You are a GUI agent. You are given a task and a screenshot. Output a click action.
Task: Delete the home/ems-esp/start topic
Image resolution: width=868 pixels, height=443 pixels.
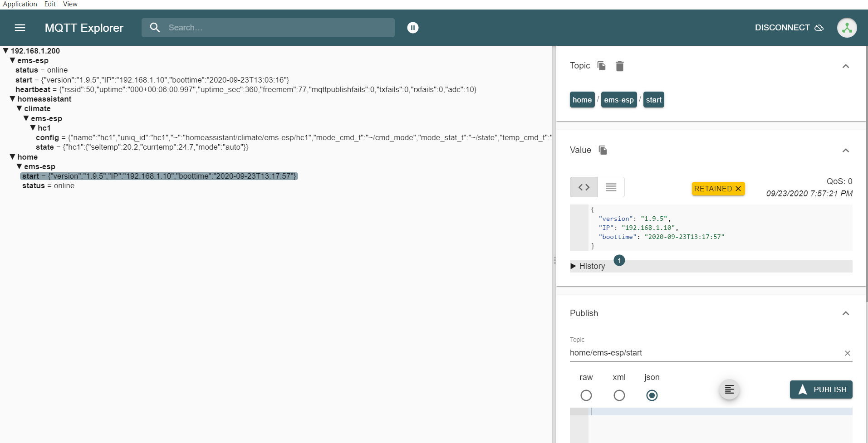[x=620, y=66]
